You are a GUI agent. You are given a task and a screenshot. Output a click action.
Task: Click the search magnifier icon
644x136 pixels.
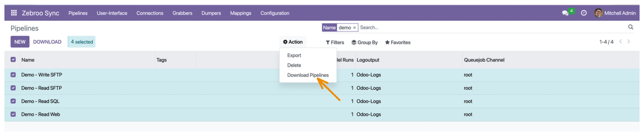click(x=630, y=27)
